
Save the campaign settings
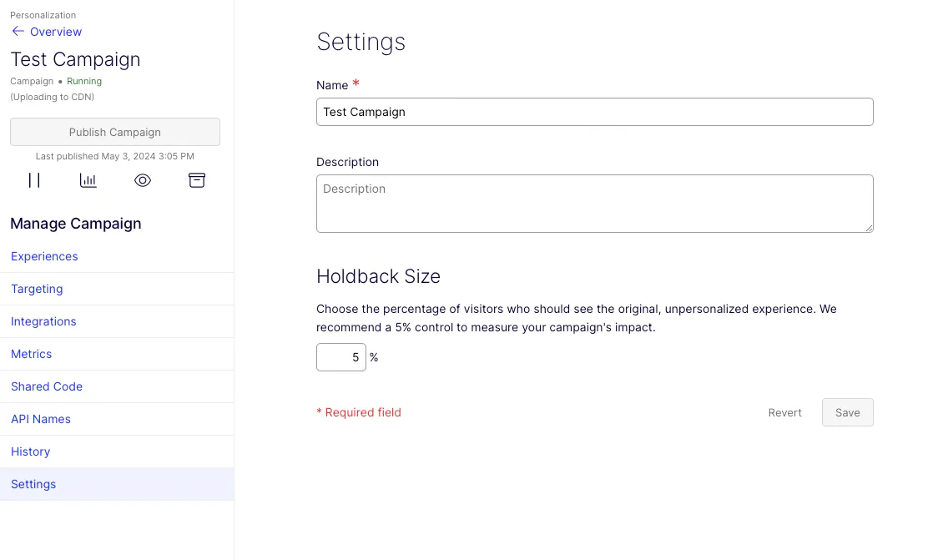[848, 412]
